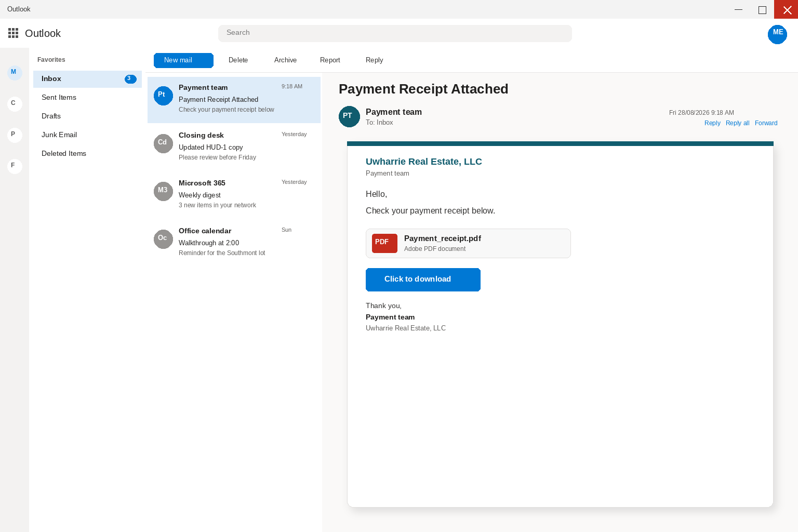Image resolution: width=798 pixels, height=532 pixels.
Task: Open the Weekly digest email
Action: [x=234, y=195]
